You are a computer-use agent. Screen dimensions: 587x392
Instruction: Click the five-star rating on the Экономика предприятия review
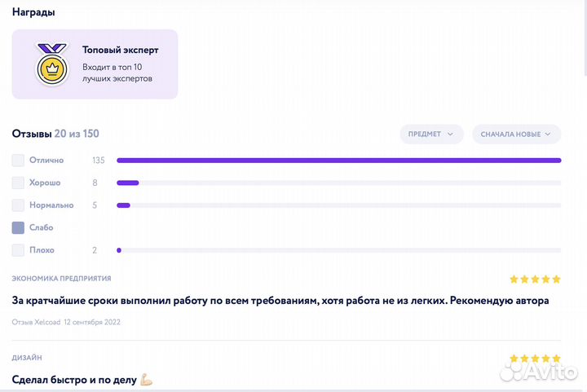click(535, 279)
